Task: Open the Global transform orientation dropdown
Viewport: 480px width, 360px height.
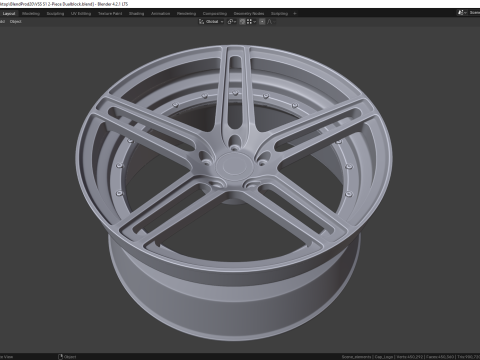Action: coord(211,22)
